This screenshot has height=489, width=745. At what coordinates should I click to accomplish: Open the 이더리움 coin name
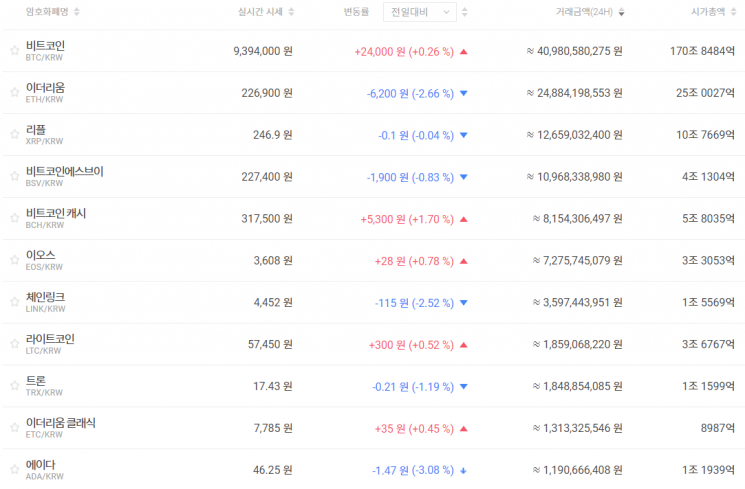[45, 87]
